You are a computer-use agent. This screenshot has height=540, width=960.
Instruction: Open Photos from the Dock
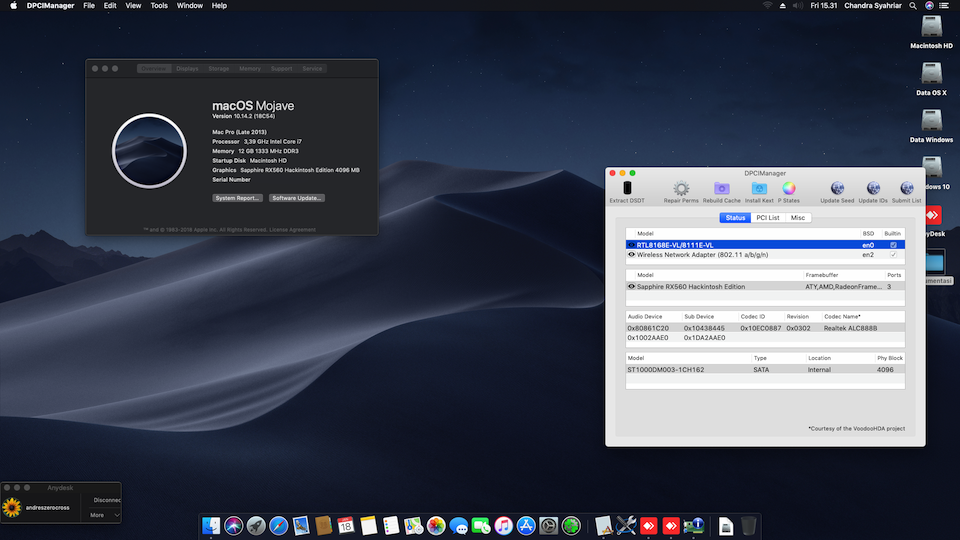pos(436,525)
